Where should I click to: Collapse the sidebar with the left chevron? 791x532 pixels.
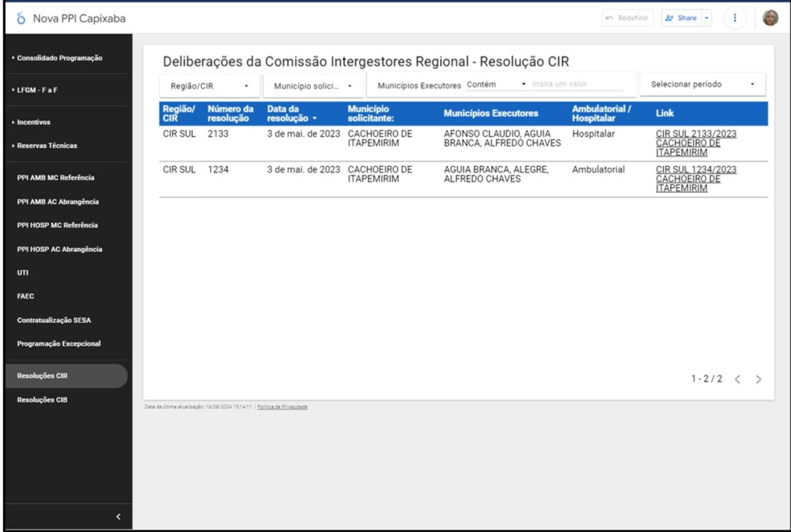[x=118, y=516]
